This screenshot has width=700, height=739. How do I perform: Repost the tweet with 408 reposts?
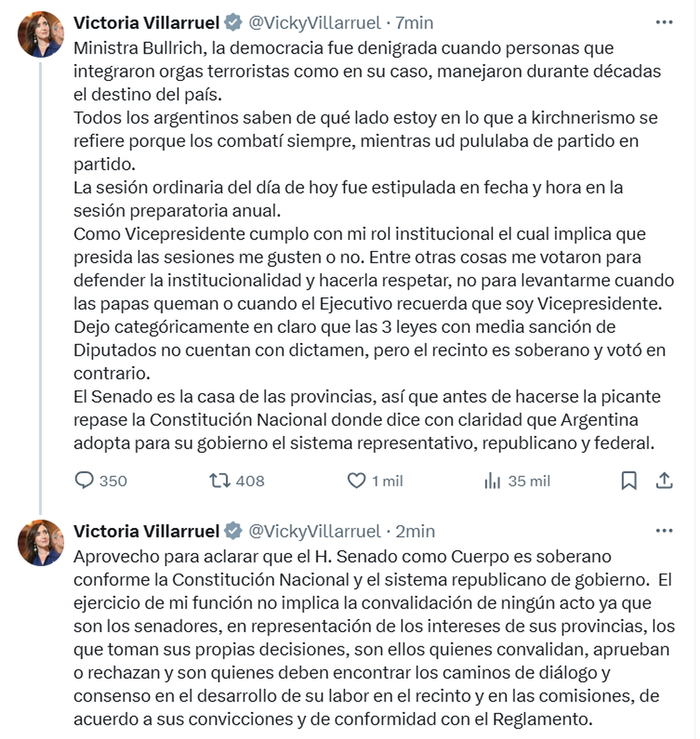(x=219, y=481)
